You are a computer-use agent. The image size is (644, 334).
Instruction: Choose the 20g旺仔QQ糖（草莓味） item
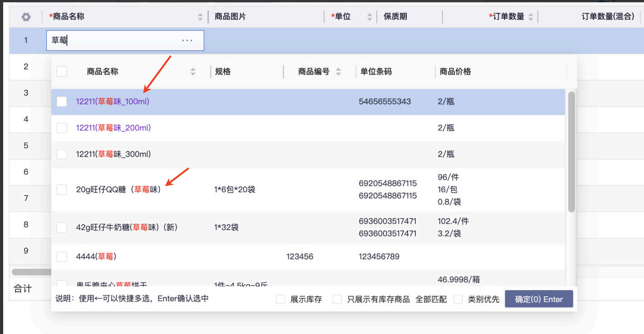click(118, 190)
